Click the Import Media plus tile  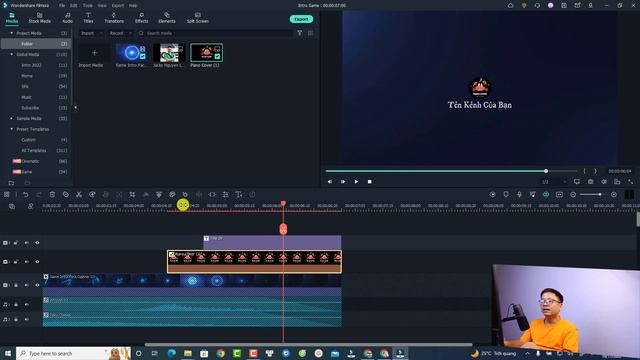(x=94, y=53)
